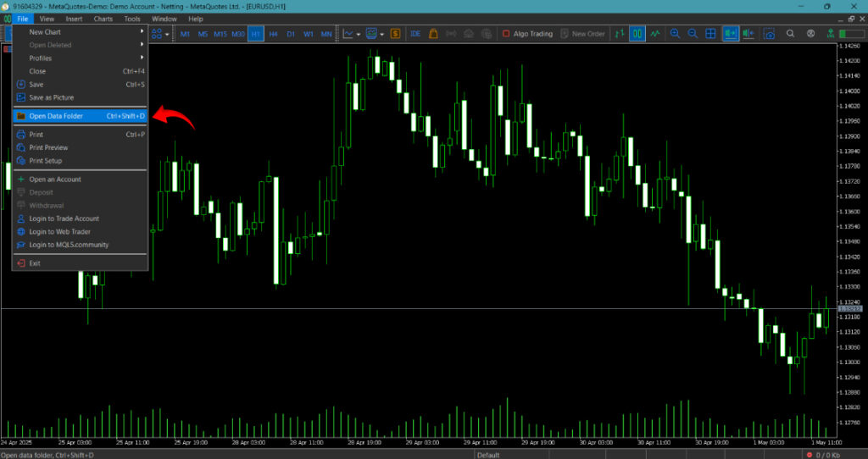The height and width of the screenshot is (459, 868).
Task: Toggle the active H1 timeframe button
Action: (x=256, y=34)
